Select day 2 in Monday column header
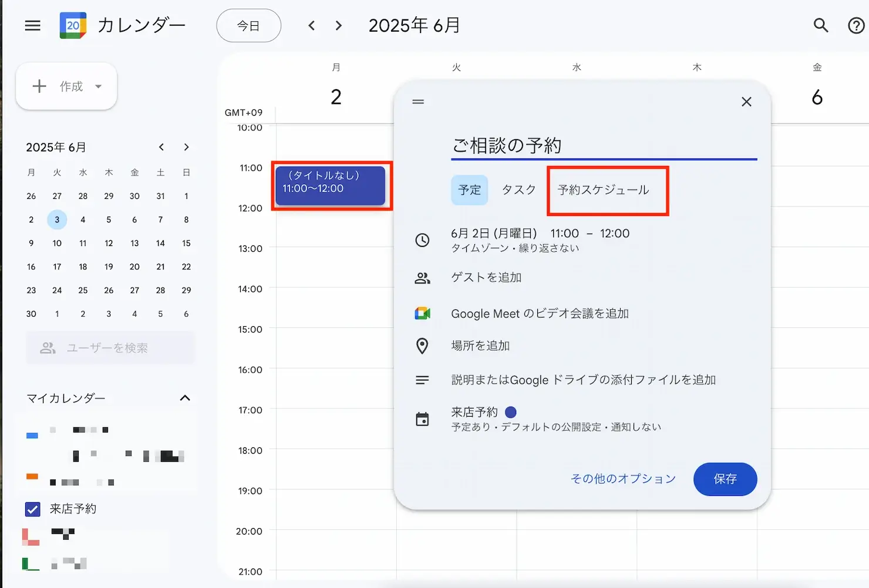This screenshot has height=588, width=869. click(336, 97)
